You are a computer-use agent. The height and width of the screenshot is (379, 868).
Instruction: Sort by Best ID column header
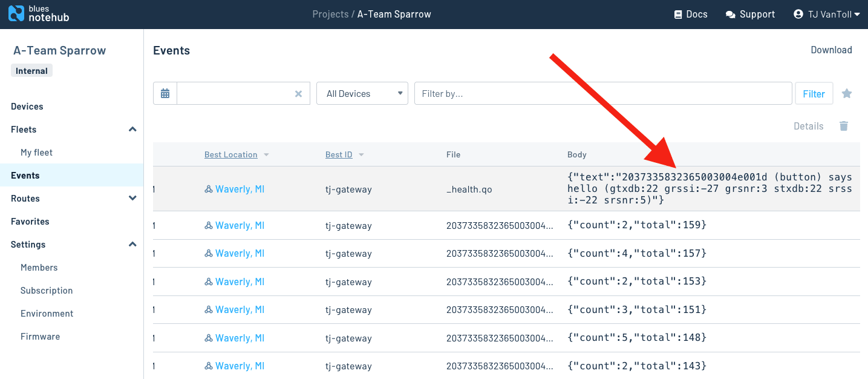(339, 155)
